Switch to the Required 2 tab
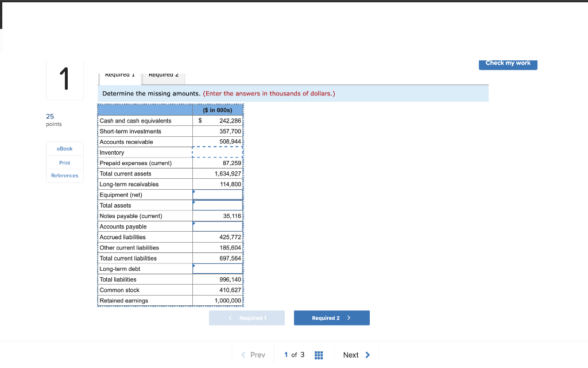588x368 pixels. (163, 74)
